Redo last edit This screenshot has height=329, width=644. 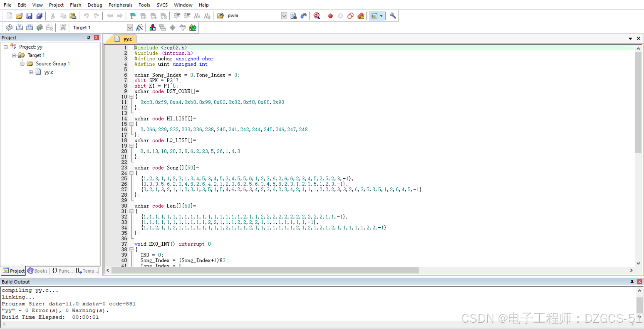[96, 16]
